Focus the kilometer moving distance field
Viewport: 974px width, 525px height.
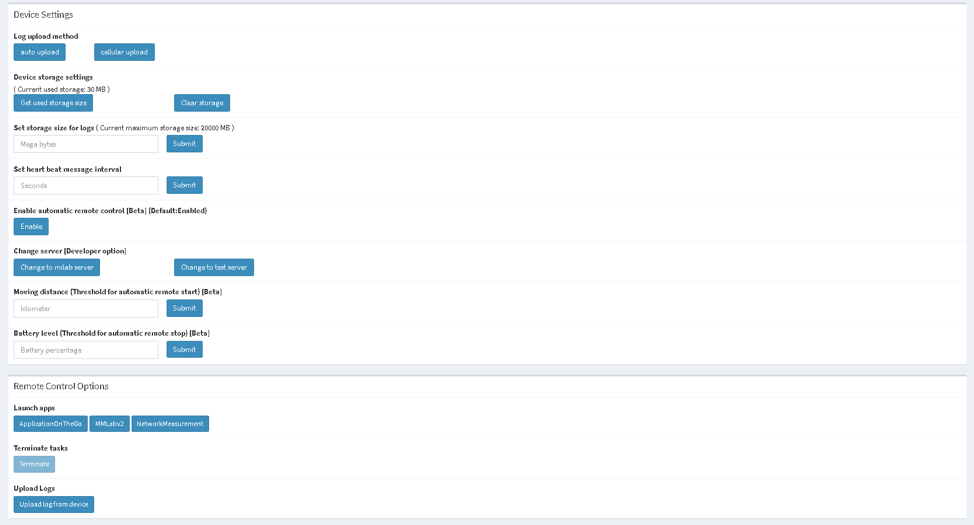(86, 308)
